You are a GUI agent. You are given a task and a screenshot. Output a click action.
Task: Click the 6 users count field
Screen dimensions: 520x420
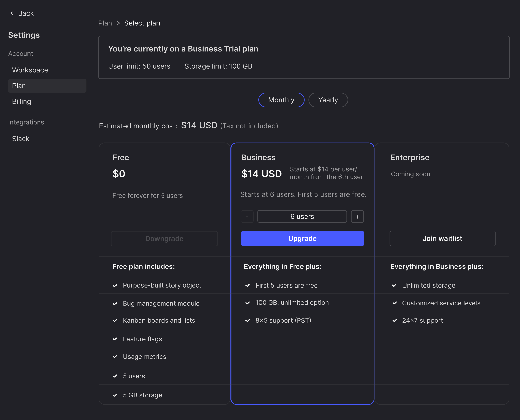click(302, 217)
